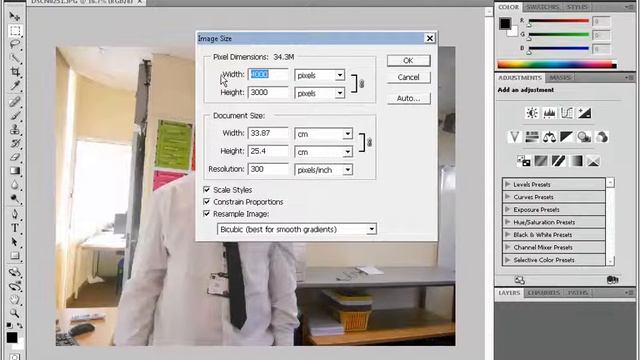Image resolution: width=640 pixels, height=360 pixels.
Task: Select the Move tool
Action: 15,16
